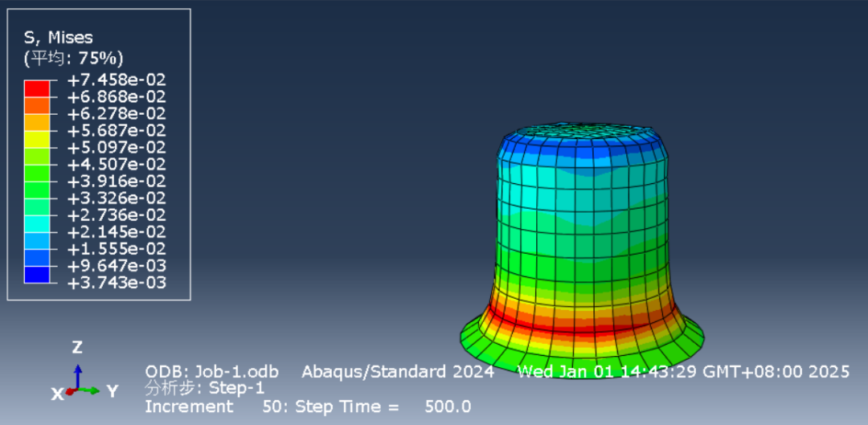The height and width of the screenshot is (425, 868).
Task: Click the "分析步: Step-1" step label
Action: pyautogui.click(x=204, y=388)
